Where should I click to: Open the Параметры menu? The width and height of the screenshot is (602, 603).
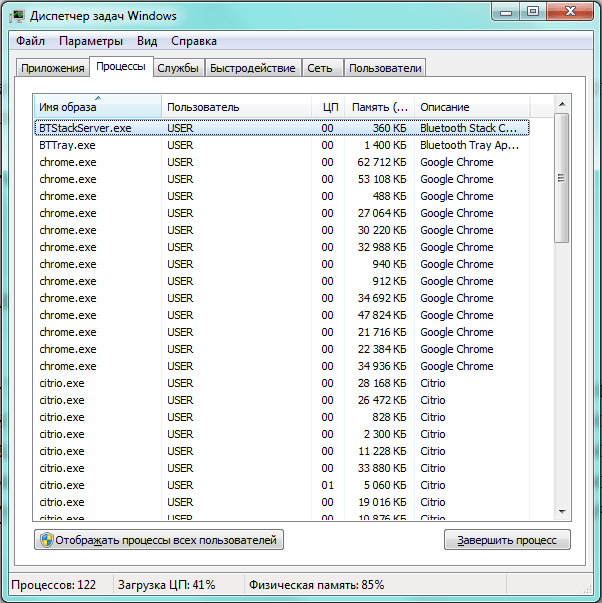coord(91,41)
